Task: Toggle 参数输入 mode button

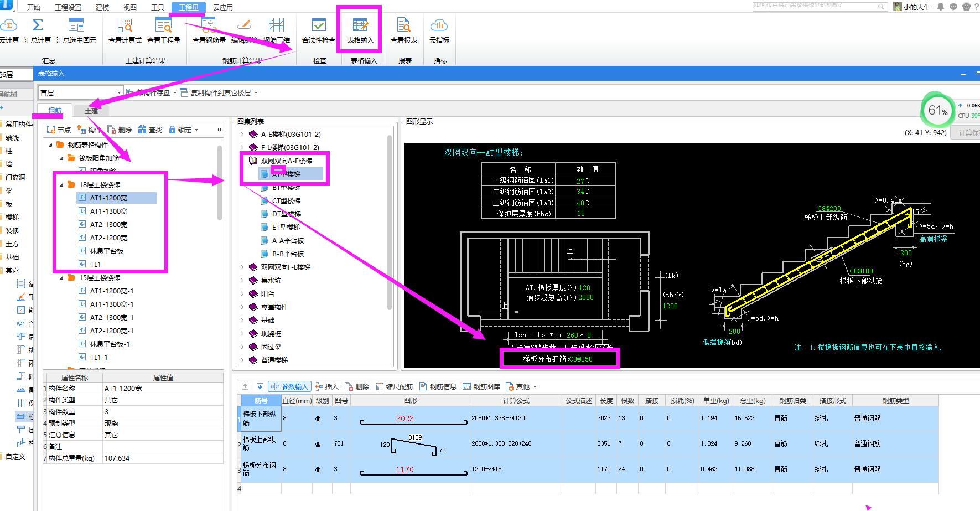Action: tap(289, 386)
